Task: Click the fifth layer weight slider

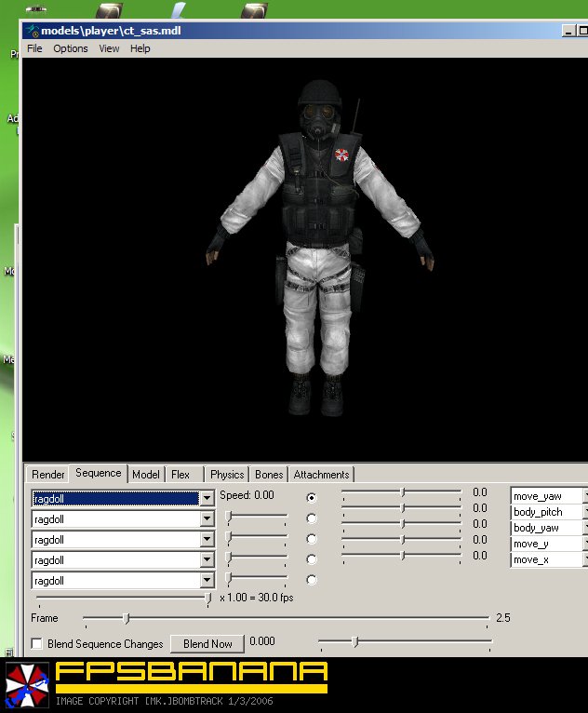Action: click(257, 578)
